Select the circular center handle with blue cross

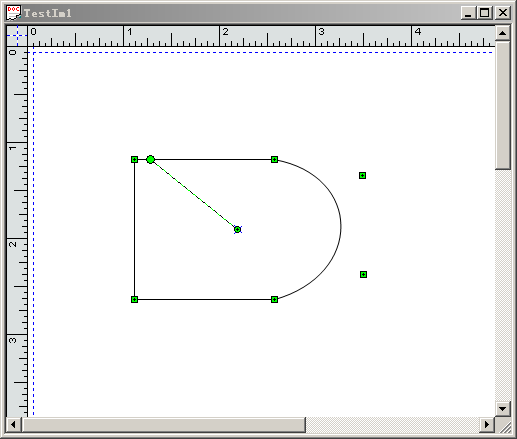click(237, 229)
